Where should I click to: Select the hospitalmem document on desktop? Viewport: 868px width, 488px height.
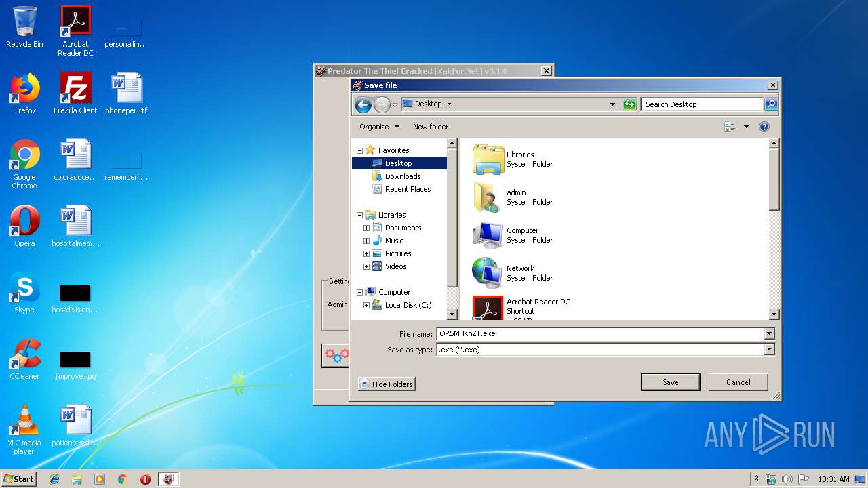(x=75, y=226)
